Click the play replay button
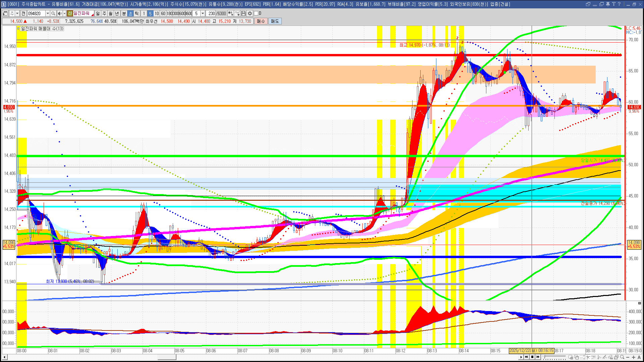Viewport: 644px width, 362px height. pos(521,357)
